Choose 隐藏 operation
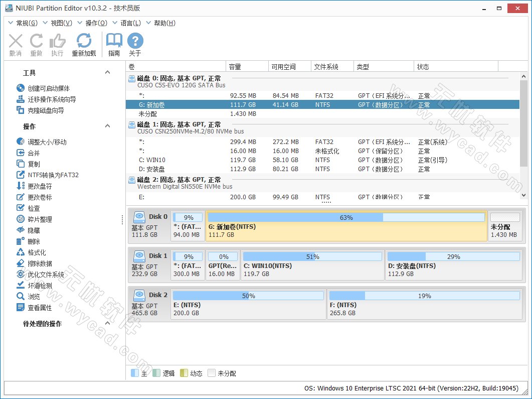The width and height of the screenshot is (532, 399). (x=28, y=230)
